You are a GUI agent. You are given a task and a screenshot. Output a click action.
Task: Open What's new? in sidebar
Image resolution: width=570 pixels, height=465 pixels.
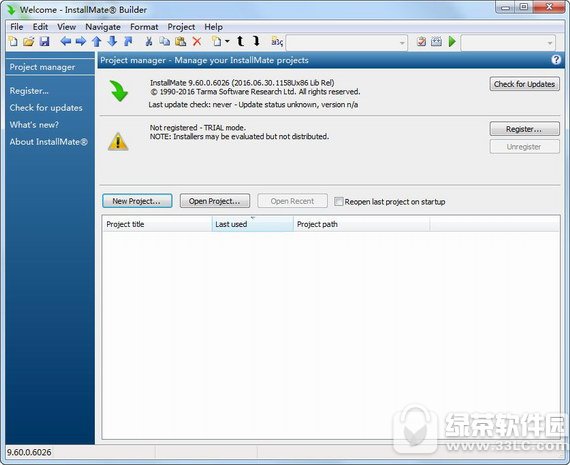pyautogui.click(x=34, y=125)
